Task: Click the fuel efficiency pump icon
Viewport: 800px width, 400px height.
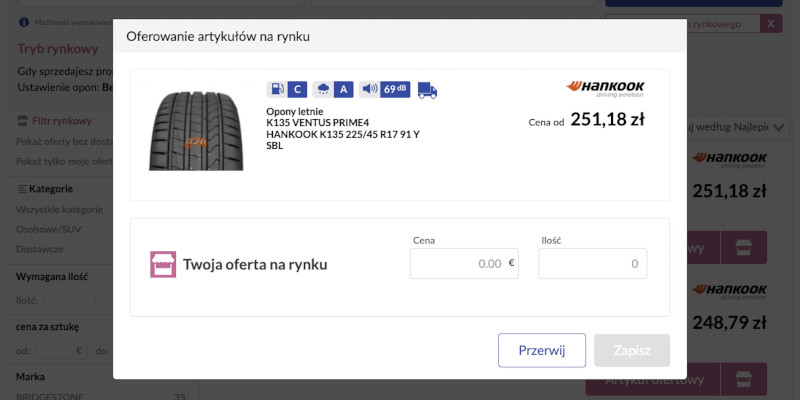Action: tap(276, 89)
